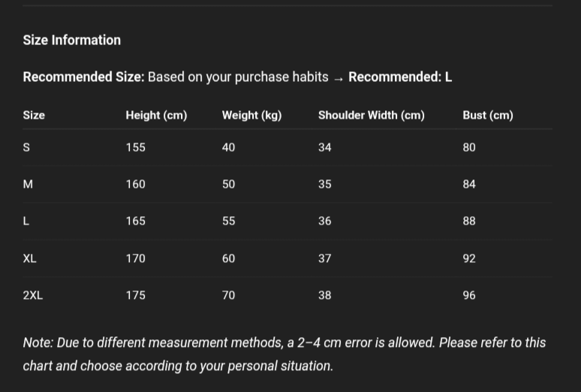The width and height of the screenshot is (581, 392).
Task: Select the XL size row label
Action: 29,259
